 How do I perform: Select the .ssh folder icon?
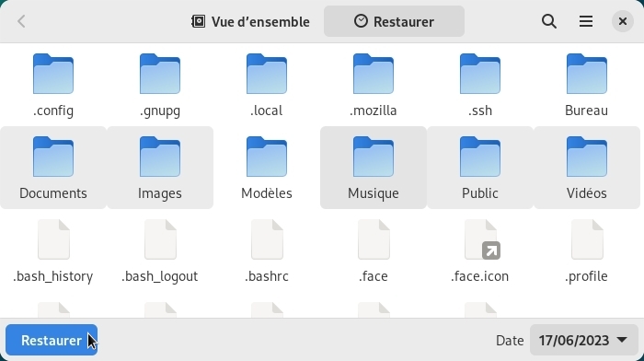point(480,74)
